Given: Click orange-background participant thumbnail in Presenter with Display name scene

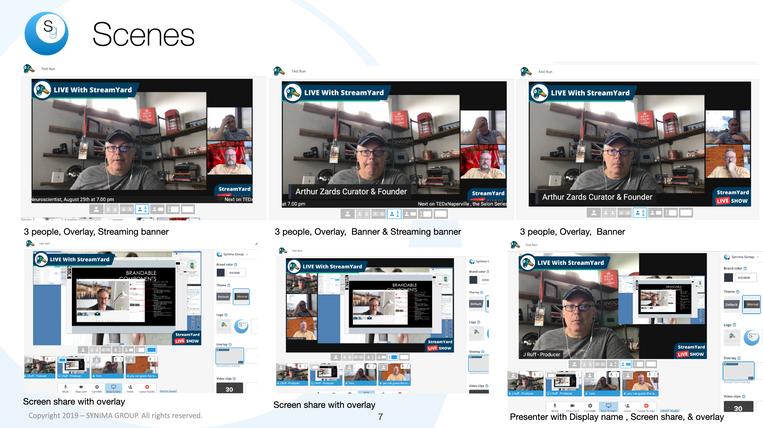Looking at the screenshot, I should (x=640, y=383).
